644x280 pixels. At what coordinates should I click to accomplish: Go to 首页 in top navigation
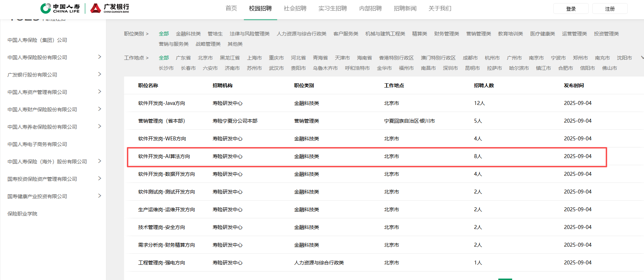coord(231,9)
